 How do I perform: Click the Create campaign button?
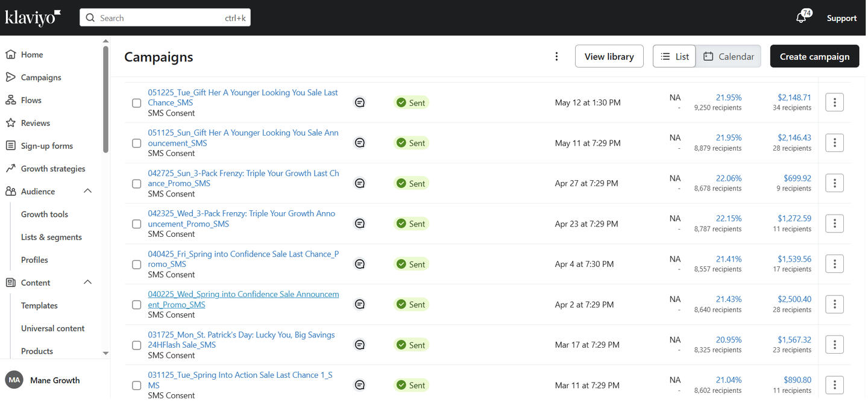point(814,57)
